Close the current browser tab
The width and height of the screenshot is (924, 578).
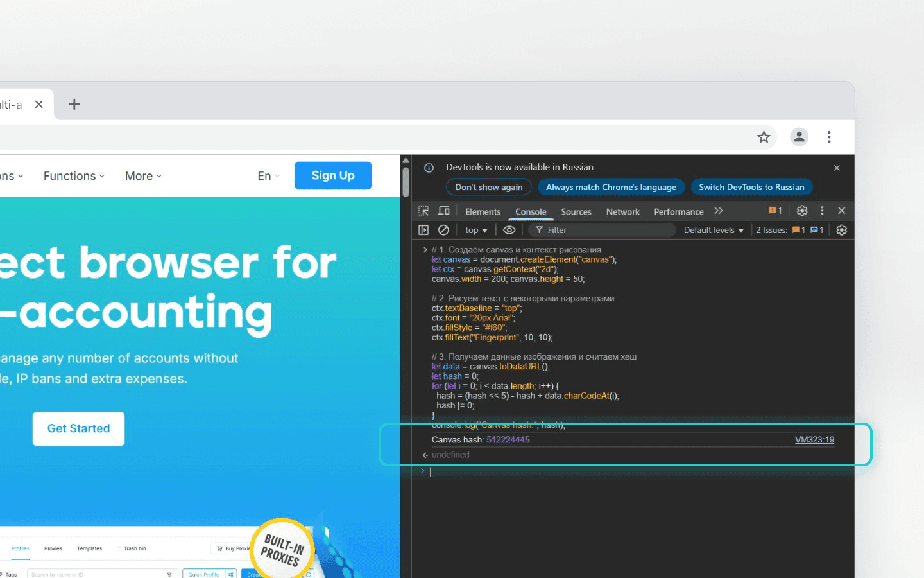39,104
